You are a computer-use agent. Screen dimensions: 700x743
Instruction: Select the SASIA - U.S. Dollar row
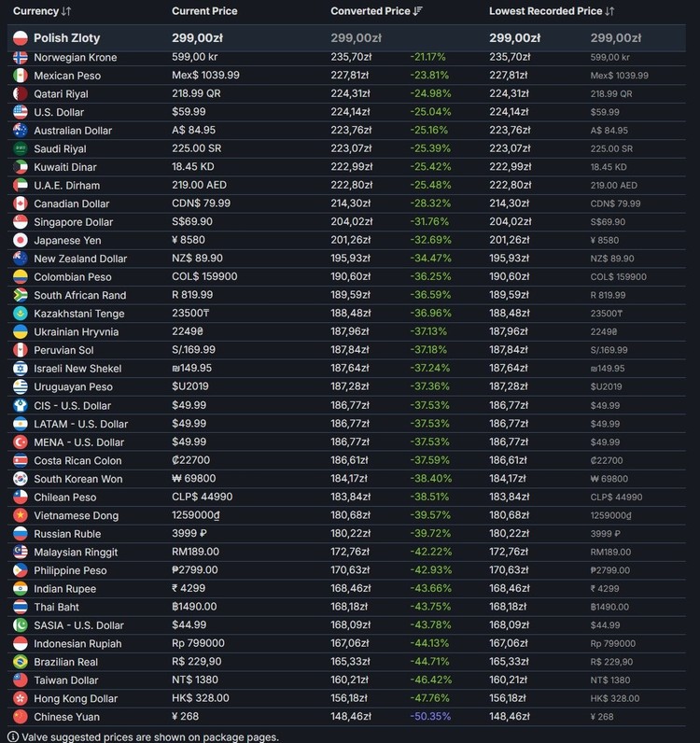[x=346, y=625]
